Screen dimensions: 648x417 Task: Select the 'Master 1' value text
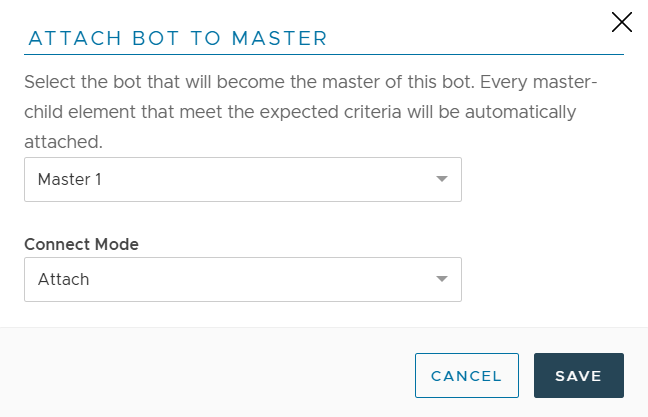[70, 180]
